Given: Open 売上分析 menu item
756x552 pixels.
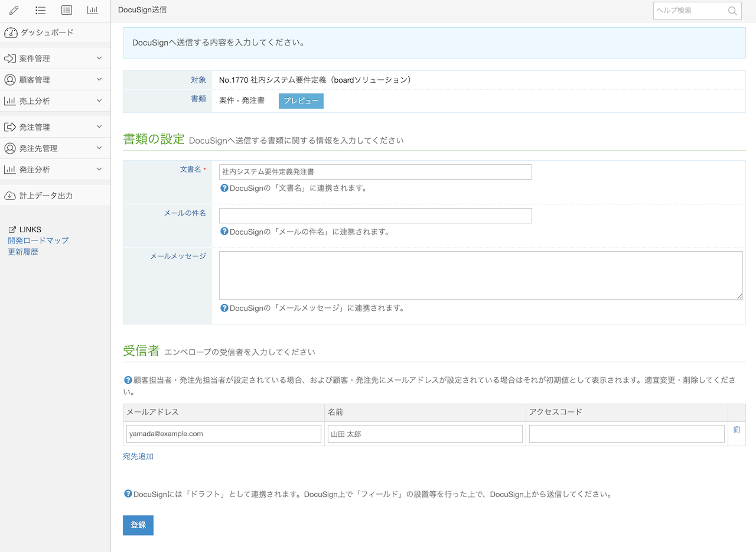Looking at the screenshot, I should pyautogui.click(x=55, y=101).
